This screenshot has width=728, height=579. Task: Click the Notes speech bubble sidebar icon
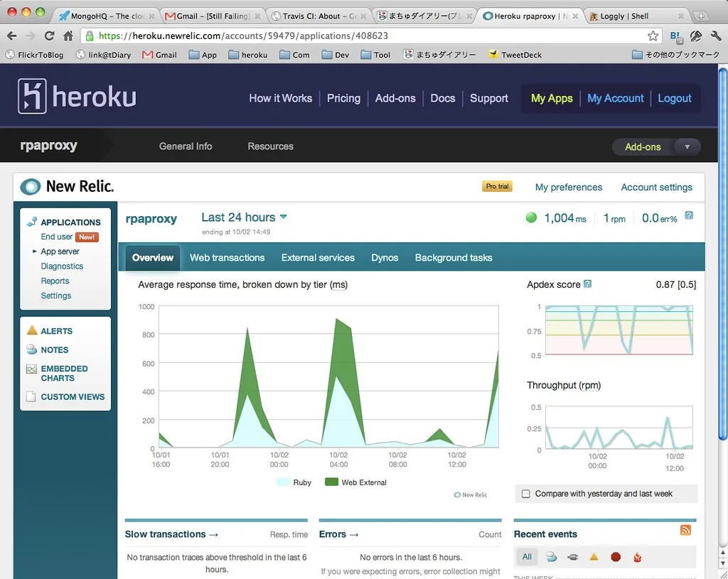31,349
